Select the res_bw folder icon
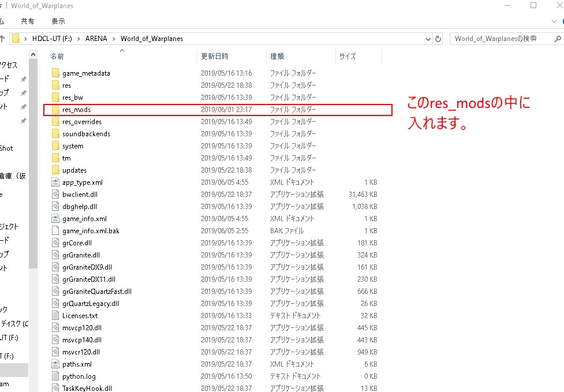 pos(55,97)
